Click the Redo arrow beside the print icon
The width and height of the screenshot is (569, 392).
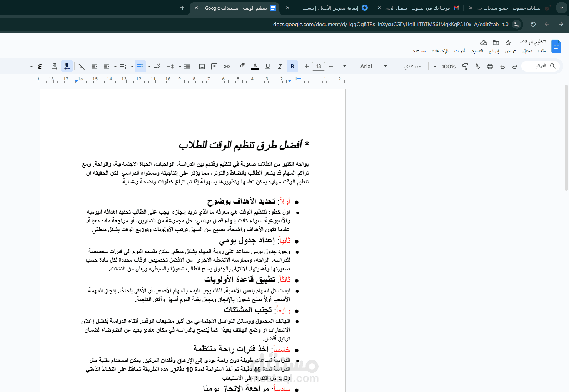tap(502, 67)
